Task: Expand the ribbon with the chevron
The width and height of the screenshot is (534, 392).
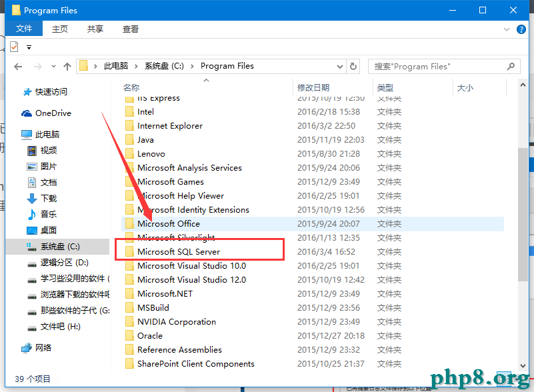Action: point(507,29)
